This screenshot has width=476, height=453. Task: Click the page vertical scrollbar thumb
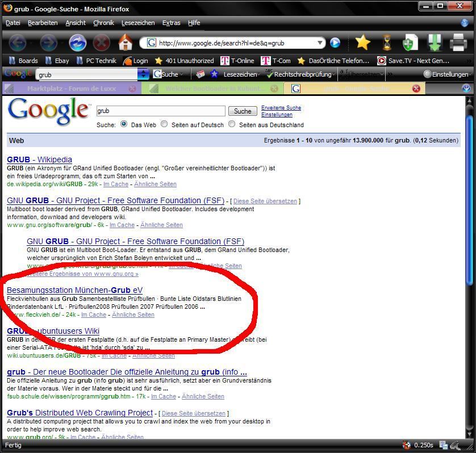click(469, 200)
